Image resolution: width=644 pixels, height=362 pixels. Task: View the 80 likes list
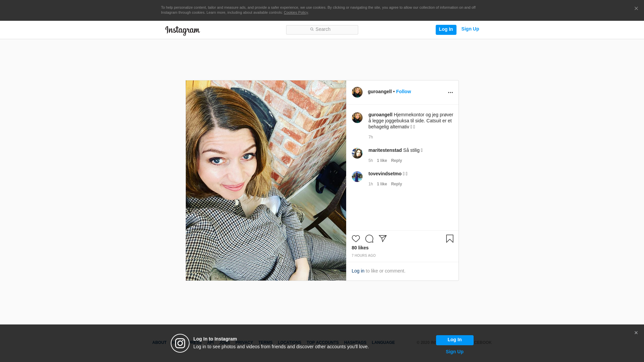360,248
